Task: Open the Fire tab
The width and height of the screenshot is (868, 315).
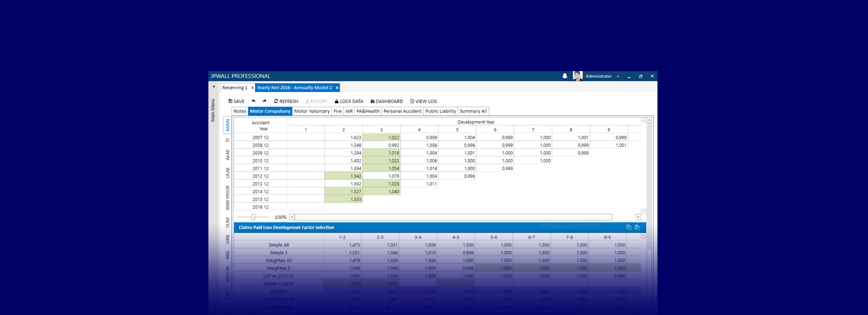Action: (337, 111)
